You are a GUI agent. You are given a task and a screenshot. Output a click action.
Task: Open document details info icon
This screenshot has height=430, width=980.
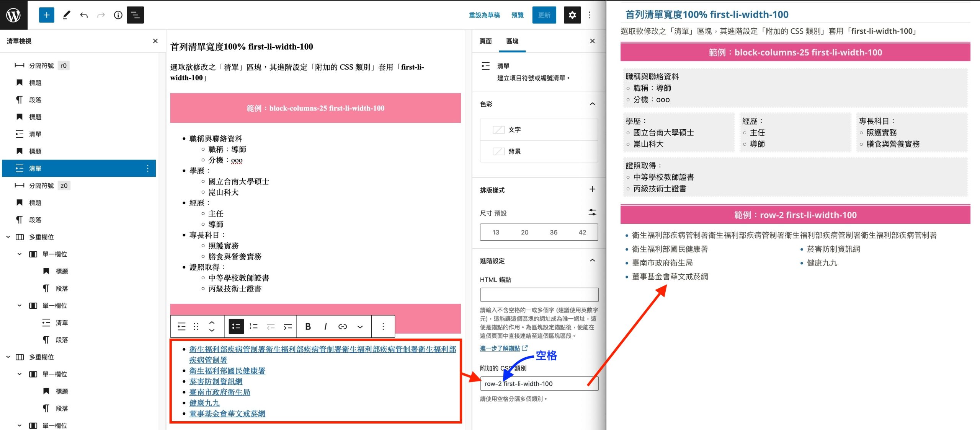click(118, 15)
